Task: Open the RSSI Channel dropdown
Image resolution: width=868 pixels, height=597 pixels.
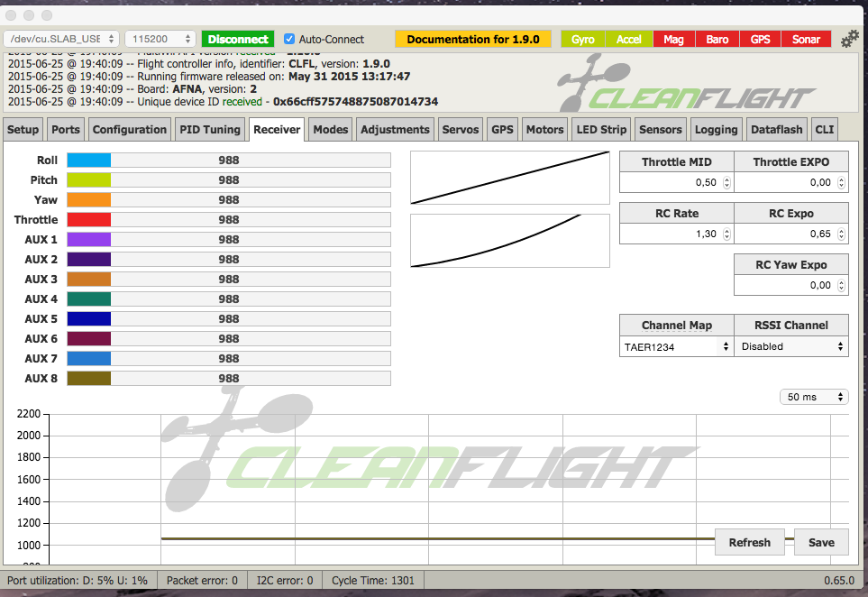Action: [791, 346]
